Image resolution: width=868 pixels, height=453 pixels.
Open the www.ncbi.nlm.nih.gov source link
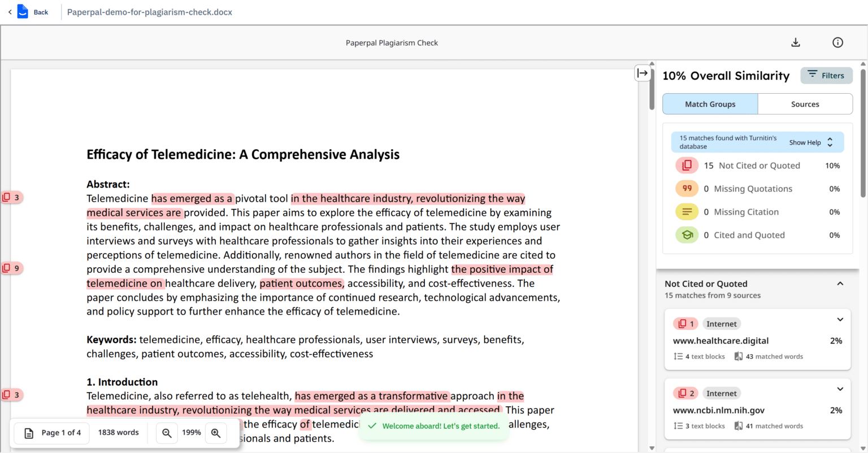(x=719, y=410)
